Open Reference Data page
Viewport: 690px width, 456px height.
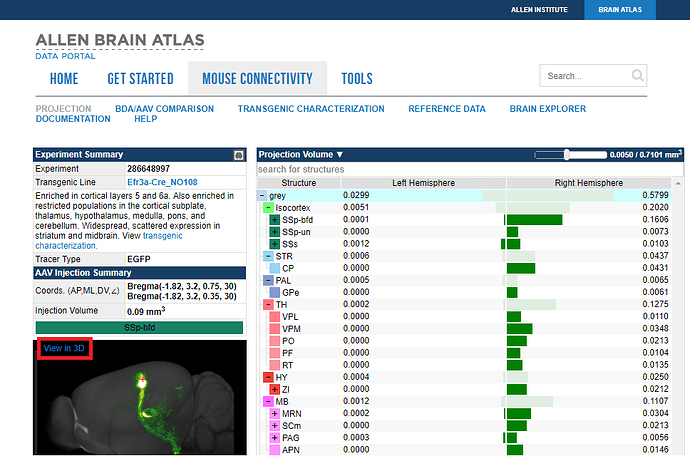click(447, 109)
